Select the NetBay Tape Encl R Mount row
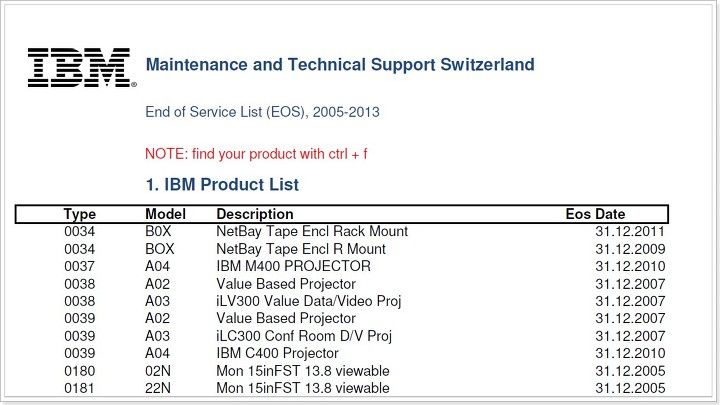The width and height of the screenshot is (720, 405). (365, 249)
